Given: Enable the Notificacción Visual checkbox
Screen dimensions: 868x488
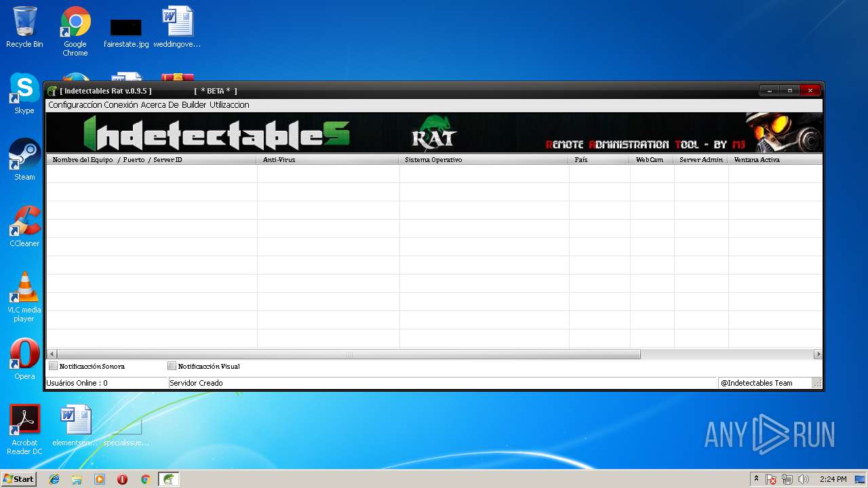Looking at the screenshot, I should [172, 366].
